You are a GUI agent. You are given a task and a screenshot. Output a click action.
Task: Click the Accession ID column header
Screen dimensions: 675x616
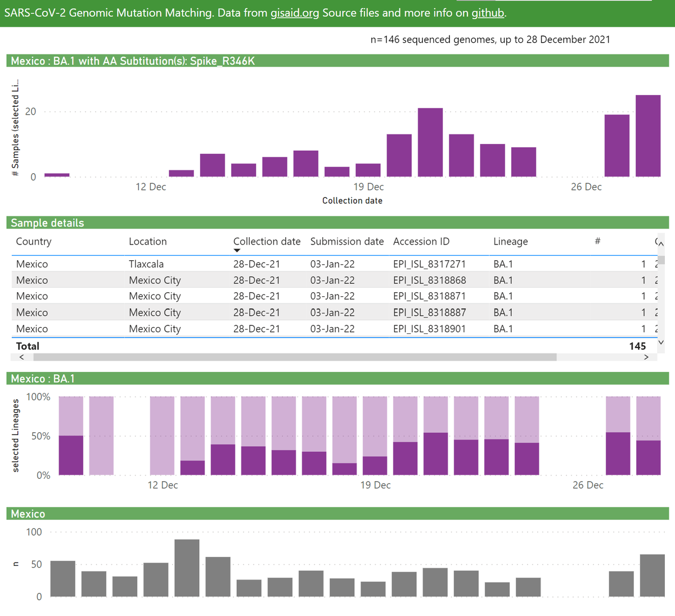421,242
